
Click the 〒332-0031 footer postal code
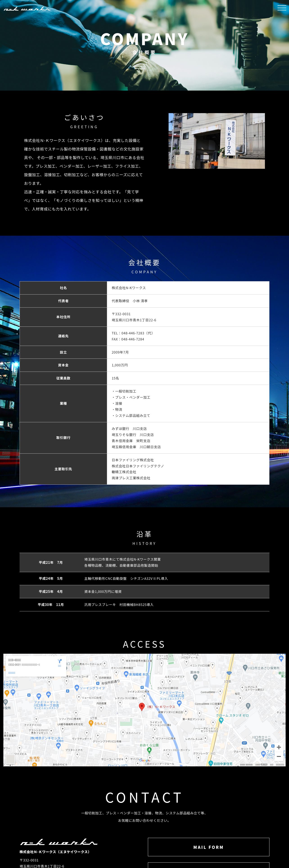click(x=29, y=860)
